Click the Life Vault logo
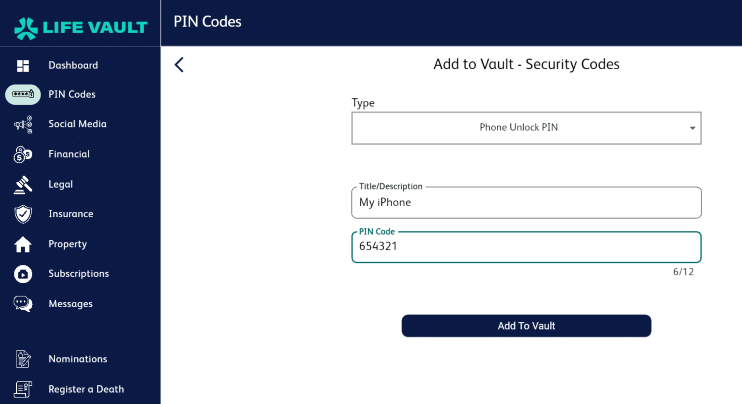 tap(80, 27)
